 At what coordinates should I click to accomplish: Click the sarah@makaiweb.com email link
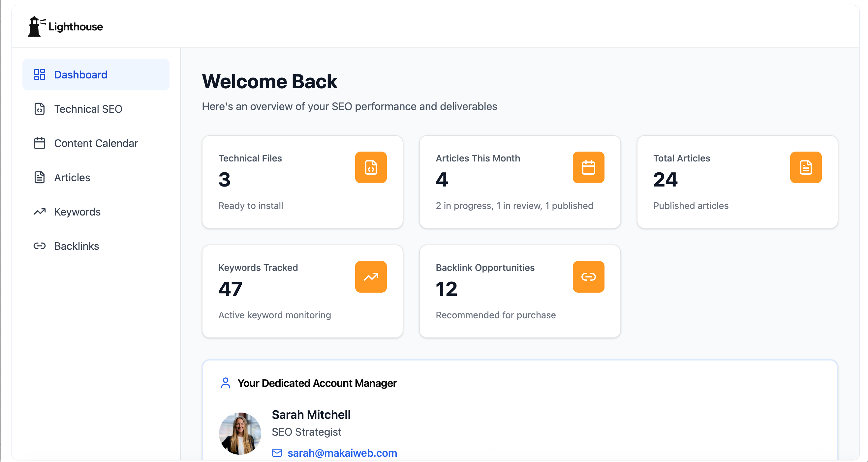342,453
